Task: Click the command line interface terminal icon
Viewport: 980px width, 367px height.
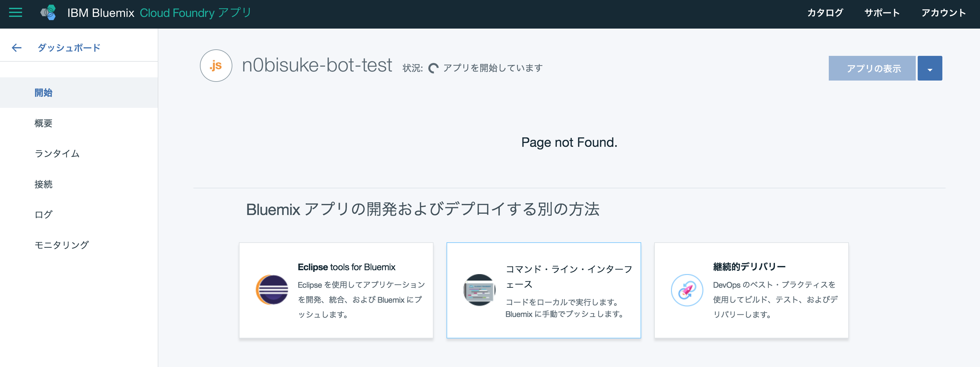Action: coord(479,290)
